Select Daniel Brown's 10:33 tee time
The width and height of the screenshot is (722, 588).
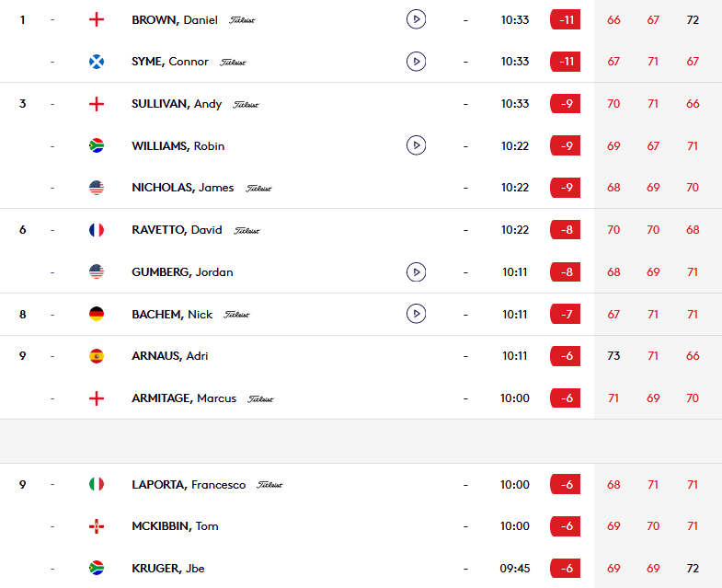tap(515, 20)
